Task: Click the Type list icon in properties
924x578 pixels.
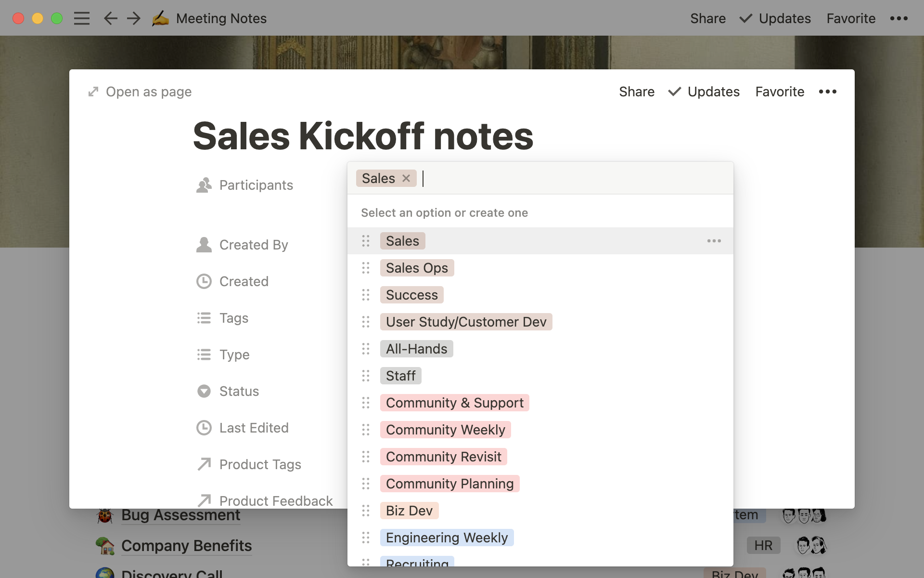Action: point(204,354)
